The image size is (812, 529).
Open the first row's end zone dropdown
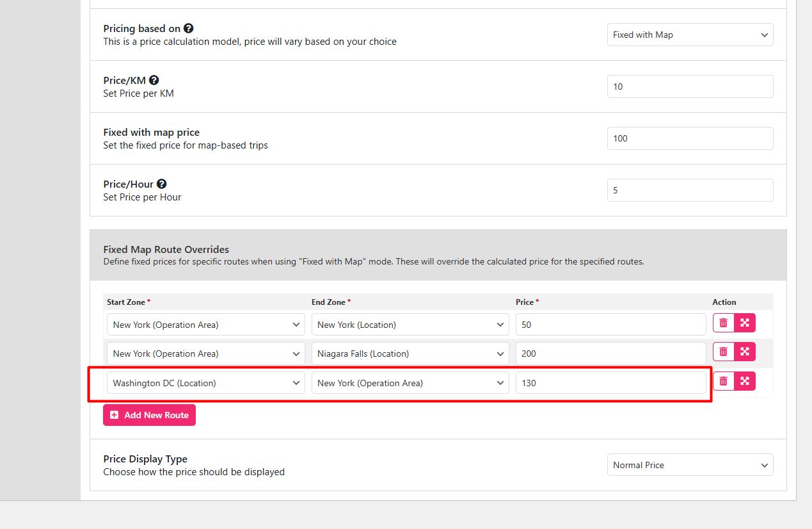(410, 325)
